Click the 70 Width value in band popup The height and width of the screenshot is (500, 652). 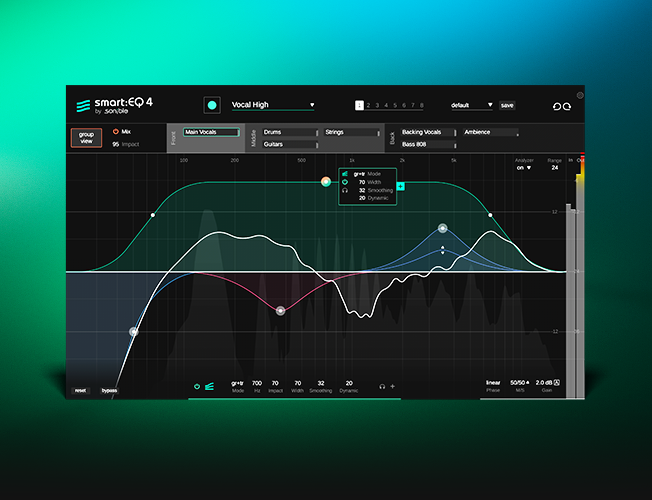pos(362,182)
